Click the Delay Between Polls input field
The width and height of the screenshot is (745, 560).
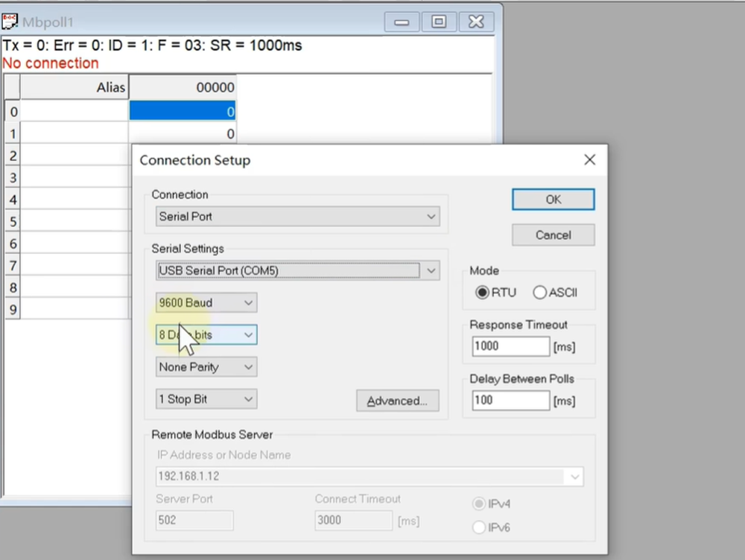pos(510,401)
